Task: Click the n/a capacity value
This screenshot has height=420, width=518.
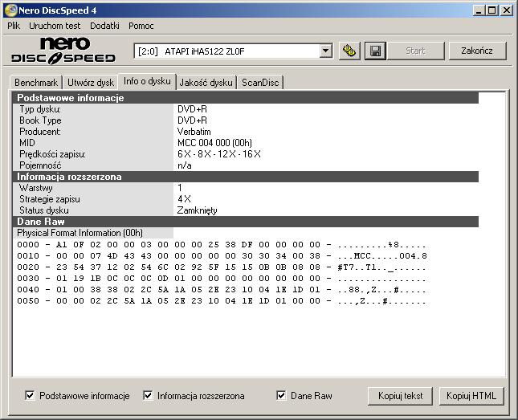Action: pyautogui.click(x=185, y=165)
